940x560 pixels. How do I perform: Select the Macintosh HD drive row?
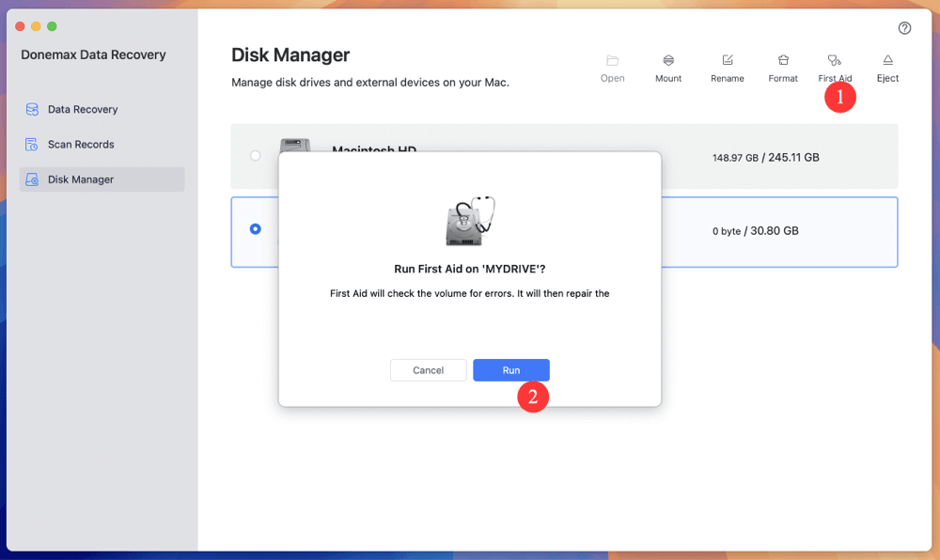(564, 156)
